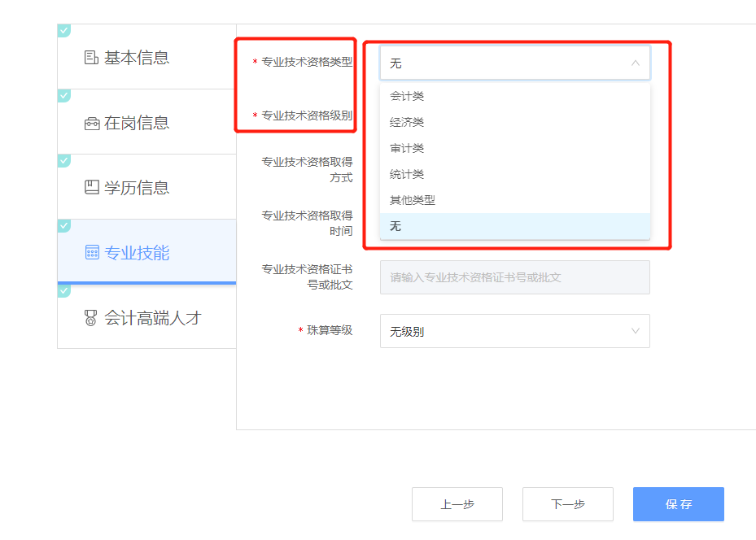Click the 下一步 button
756x540 pixels.
pos(567,504)
